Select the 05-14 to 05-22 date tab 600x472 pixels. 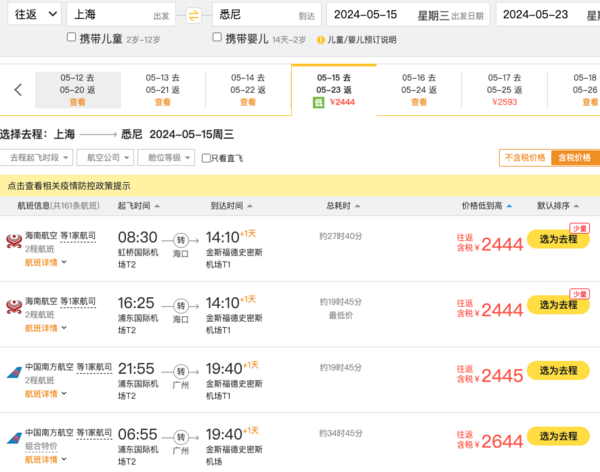(x=248, y=90)
